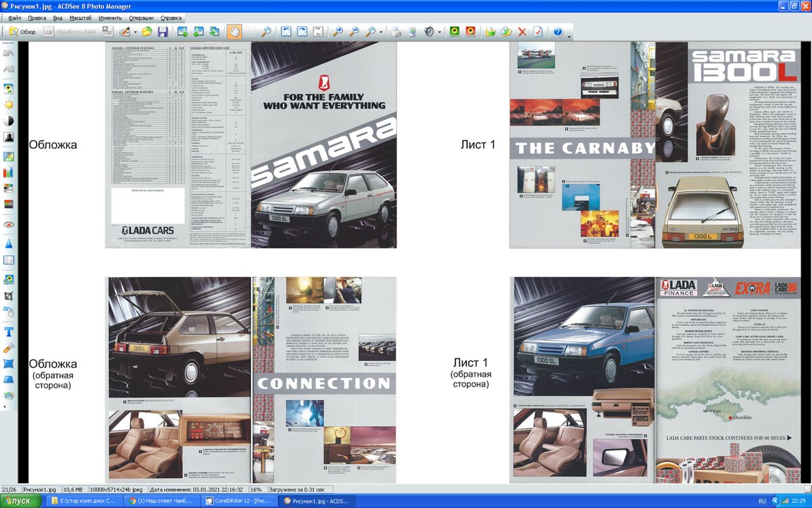Click the FOR THE FAMILY cover page
Screen dimensions: 812x508
323,144
